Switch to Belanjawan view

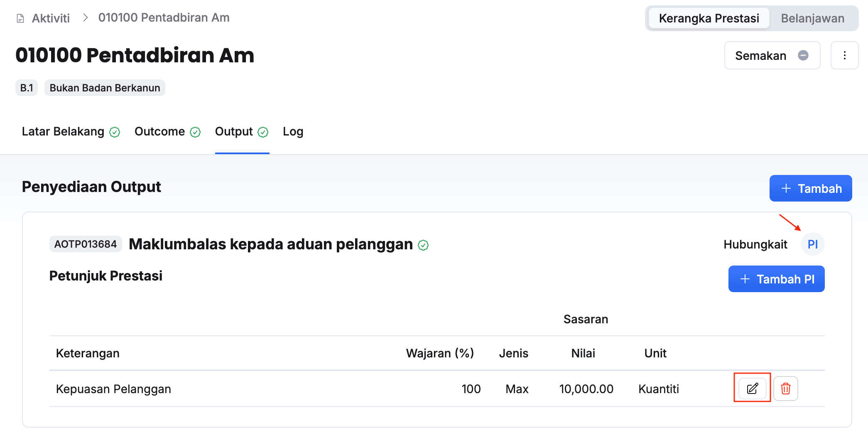pos(812,18)
